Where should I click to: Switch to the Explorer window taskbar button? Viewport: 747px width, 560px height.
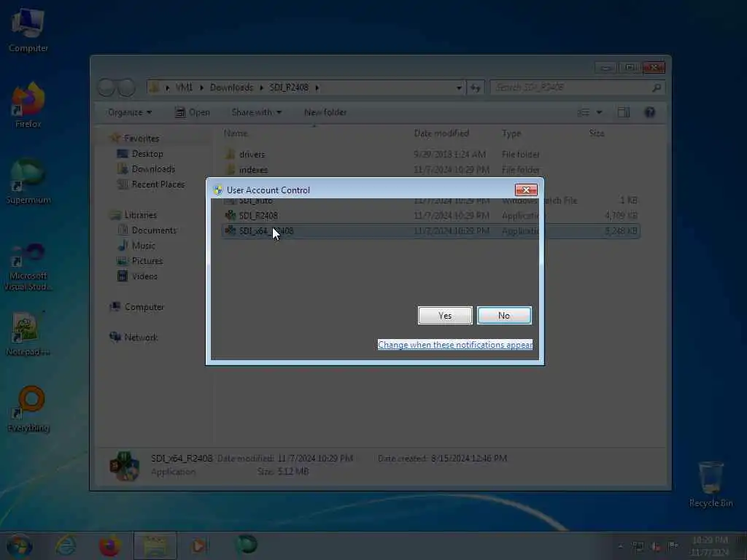[155, 545]
